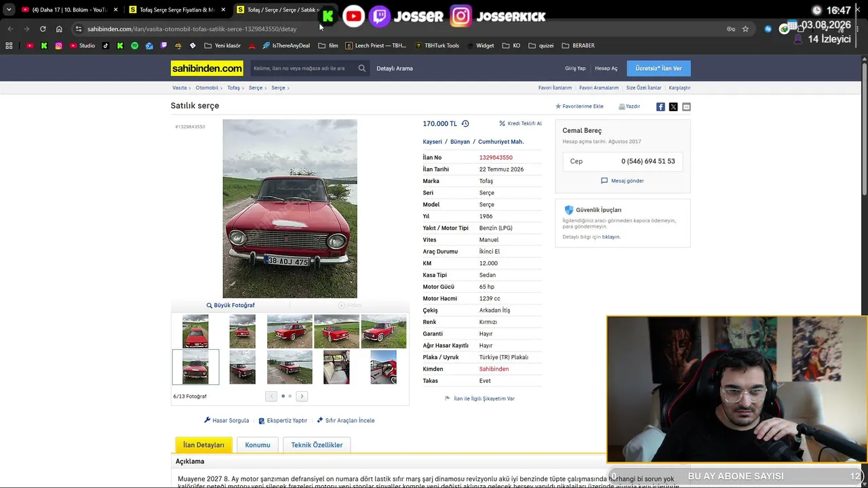Reload the page in the browser

click(x=43, y=29)
